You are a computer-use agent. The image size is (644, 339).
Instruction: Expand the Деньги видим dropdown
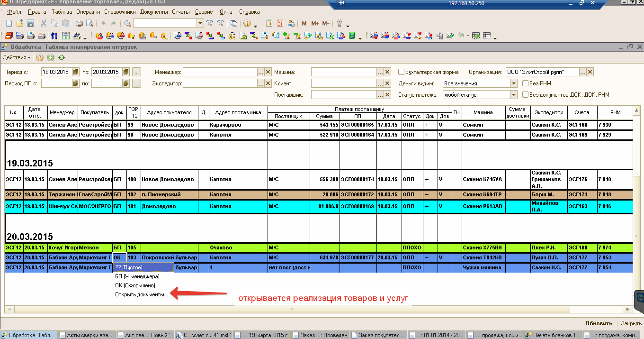pos(513,83)
